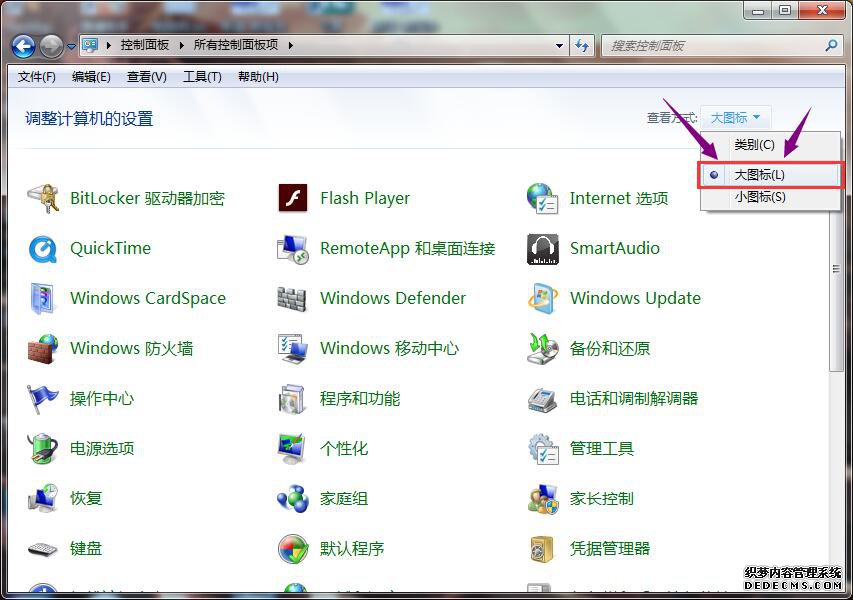Open the recent pages arrow beside Forward
Image resolution: width=853 pixels, height=600 pixels.
pos(71,47)
